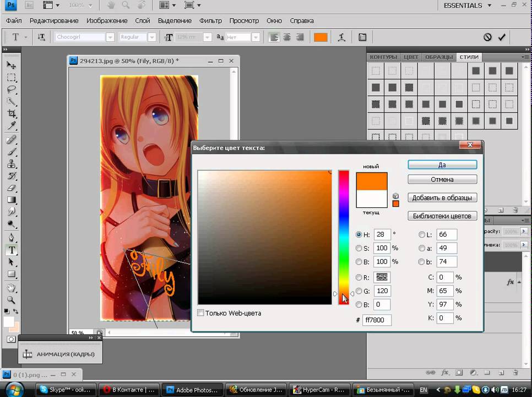
Task: Toggle Quick Mask mode icon
Action: (x=11, y=339)
